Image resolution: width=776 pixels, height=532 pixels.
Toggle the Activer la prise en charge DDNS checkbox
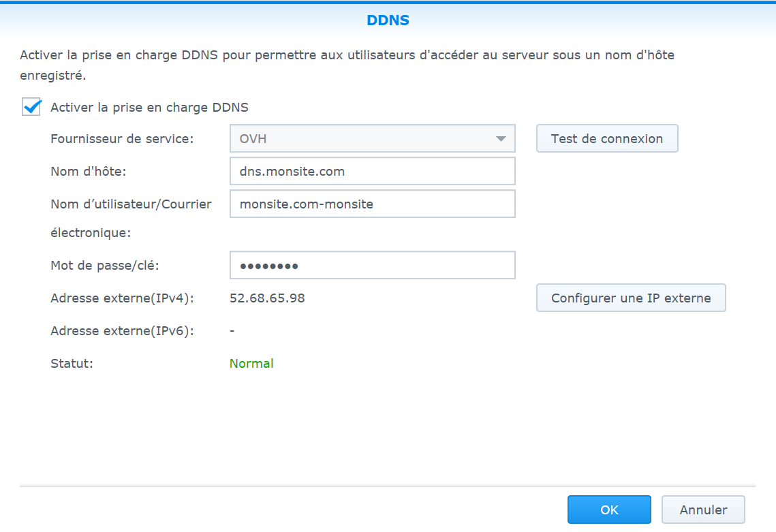click(x=31, y=107)
